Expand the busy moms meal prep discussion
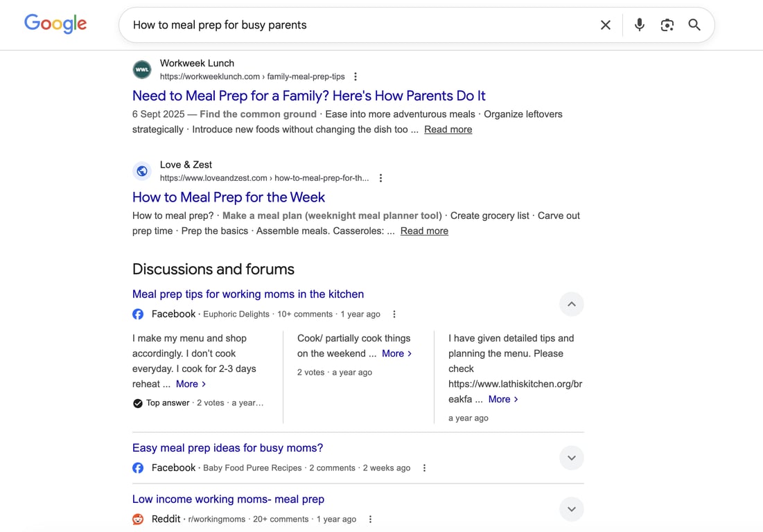The image size is (763, 532). pyautogui.click(x=571, y=458)
